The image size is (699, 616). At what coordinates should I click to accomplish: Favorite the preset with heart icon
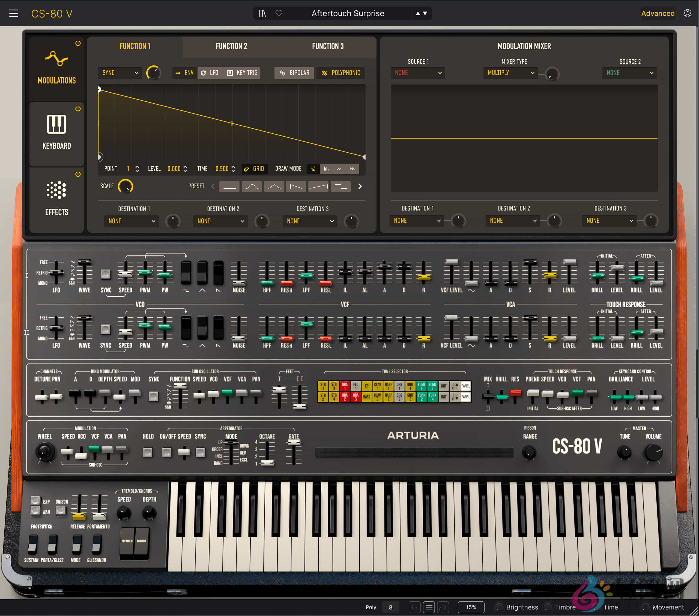click(x=279, y=13)
